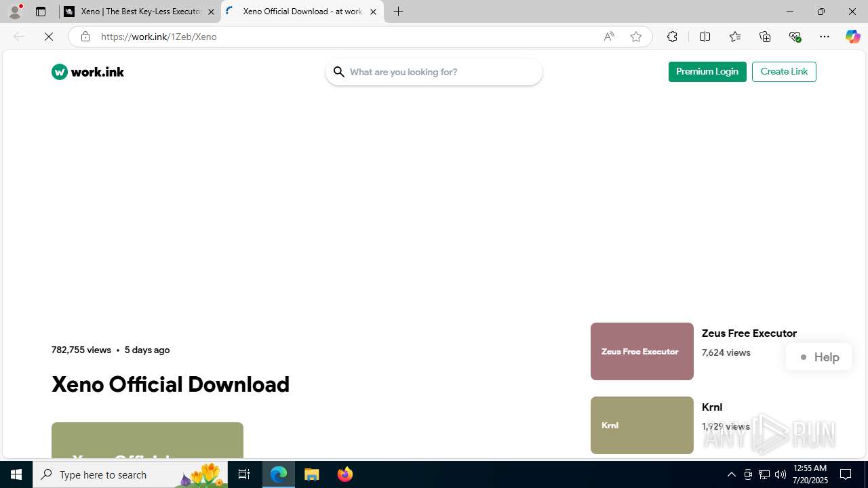Stop loading the page

coord(49,37)
